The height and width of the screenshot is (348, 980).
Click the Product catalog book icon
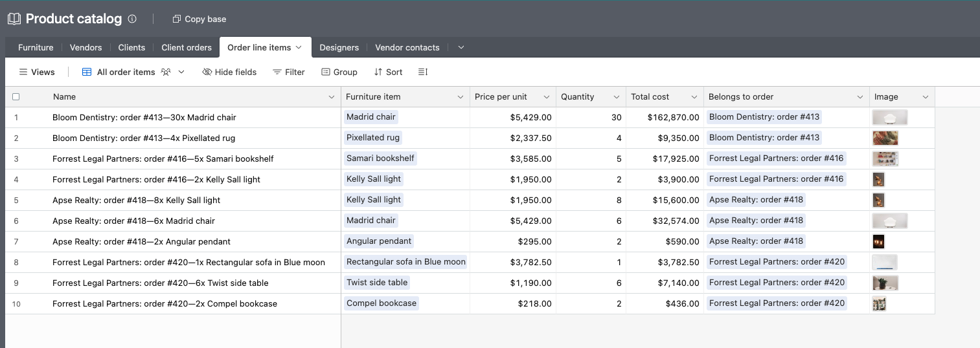tap(14, 19)
